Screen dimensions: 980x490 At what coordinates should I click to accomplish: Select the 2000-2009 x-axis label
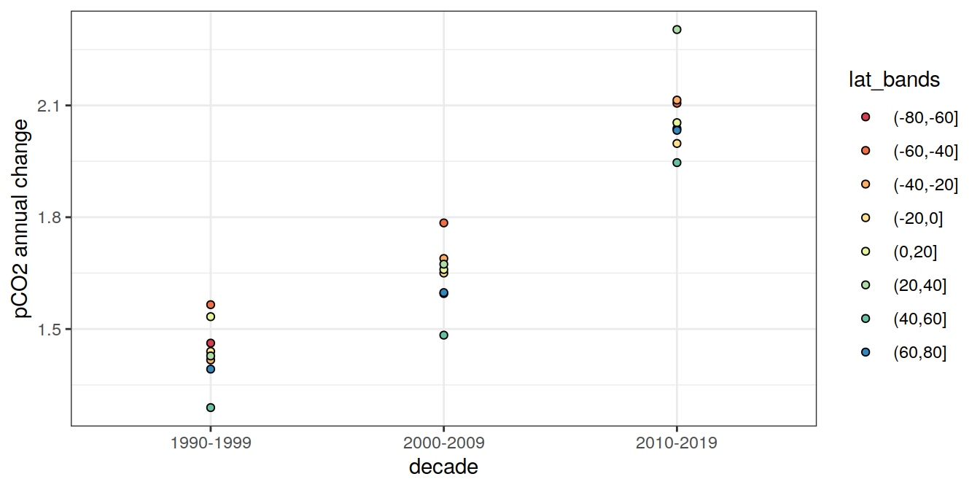pos(443,443)
